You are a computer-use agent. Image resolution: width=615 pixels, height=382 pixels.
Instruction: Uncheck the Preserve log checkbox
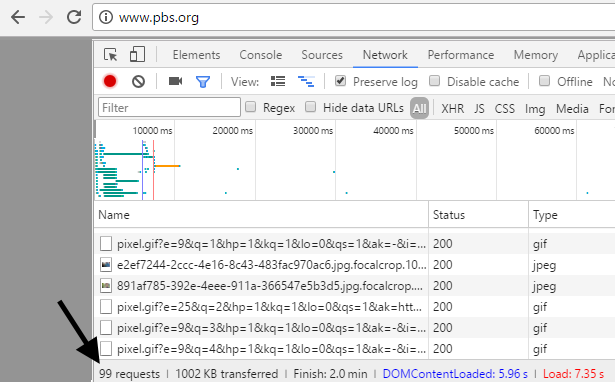pyautogui.click(x=340, y=81)
